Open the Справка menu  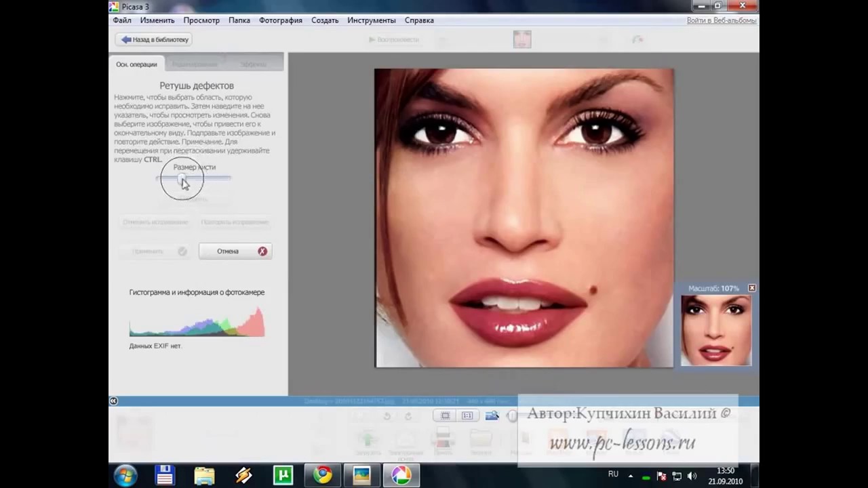pos(419,20)
